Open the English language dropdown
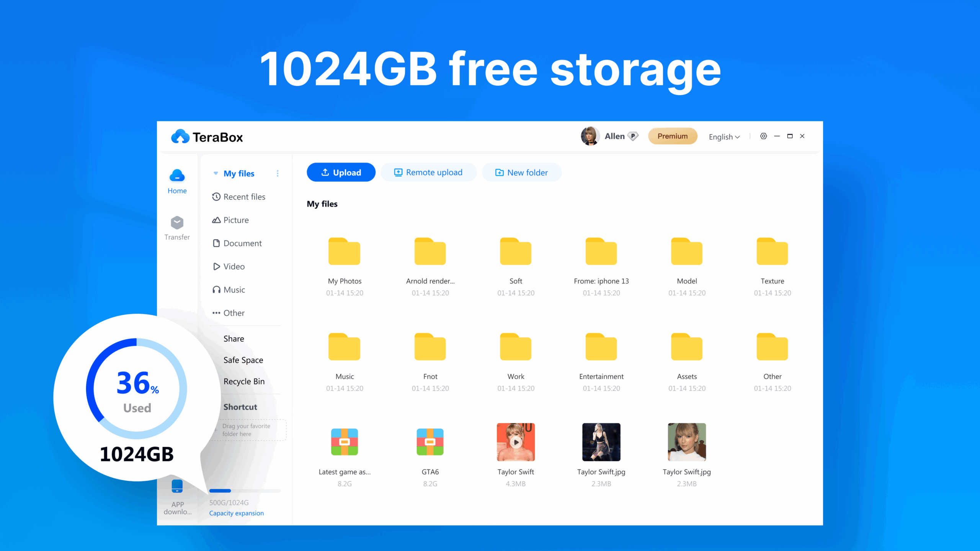The image size is (980, 551). click(724, 137)
